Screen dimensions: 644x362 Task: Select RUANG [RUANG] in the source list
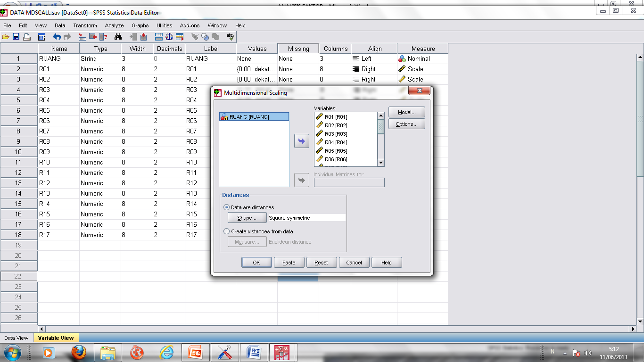254,116
